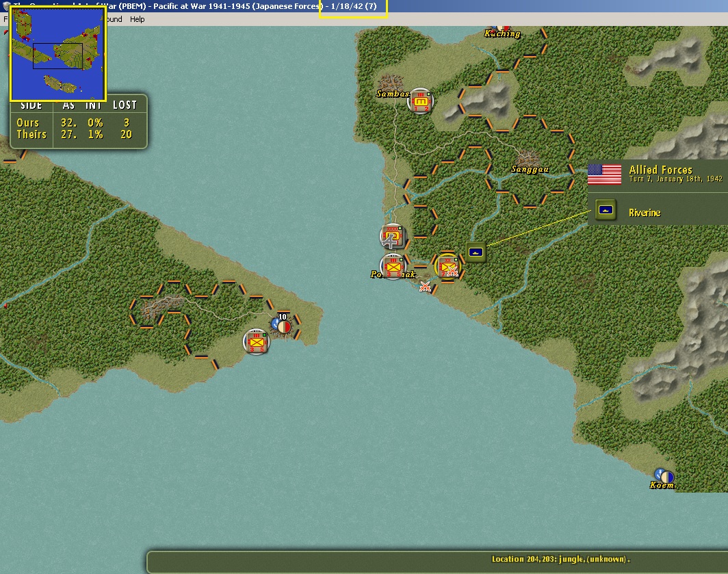Screen dimensions: 728x574
Task: Click the '1%' INT value for Theirs
Action: pos(95,134)
